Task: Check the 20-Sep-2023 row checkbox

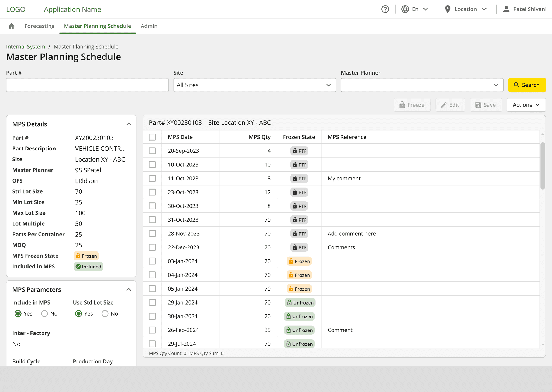Action: pyautogui.click(x=152, y=151)
